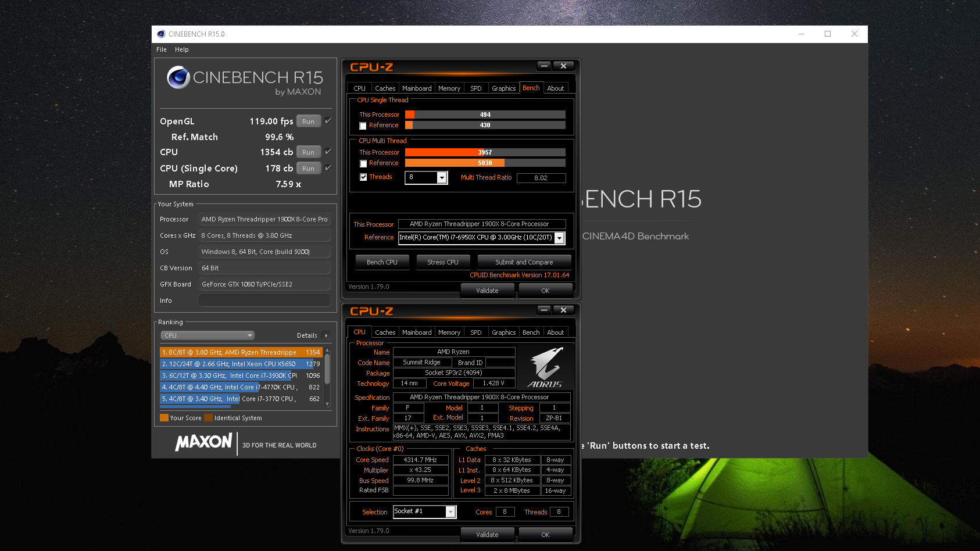Select ranking row Intel Xeon CPU X5650
Screen dimensions: 980x551
coord(241,364)
